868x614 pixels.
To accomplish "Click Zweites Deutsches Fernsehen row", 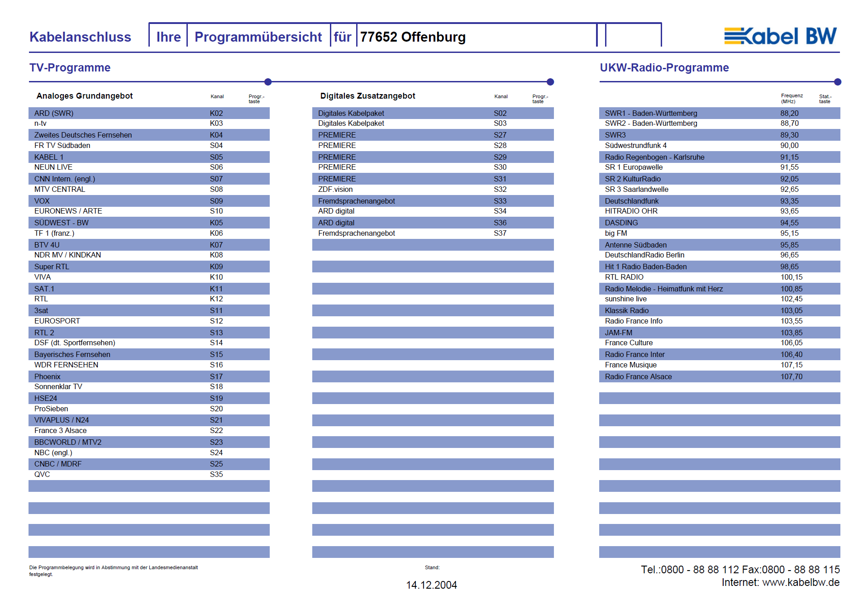I will coord(149,135).
